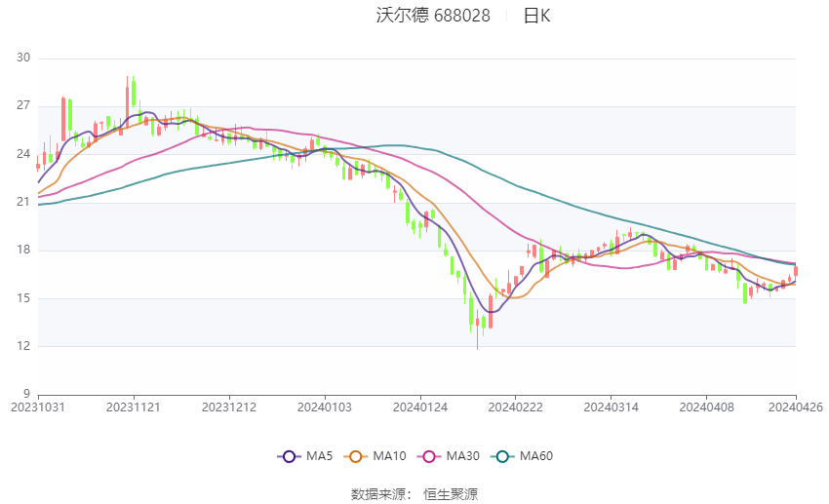Click the y-axis value 15
The width and height of the screenshot is (829, 504).
[x=23, y=298]
